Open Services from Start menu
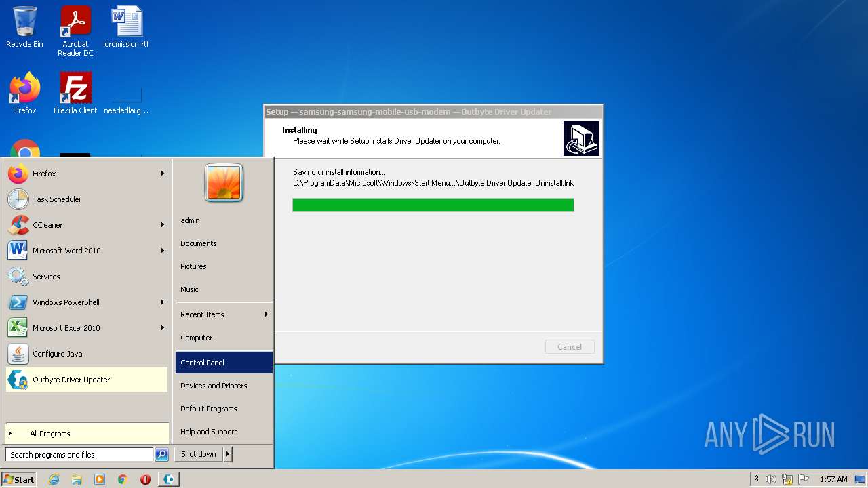This screenshot has width=868, height=488. (86, 277)
